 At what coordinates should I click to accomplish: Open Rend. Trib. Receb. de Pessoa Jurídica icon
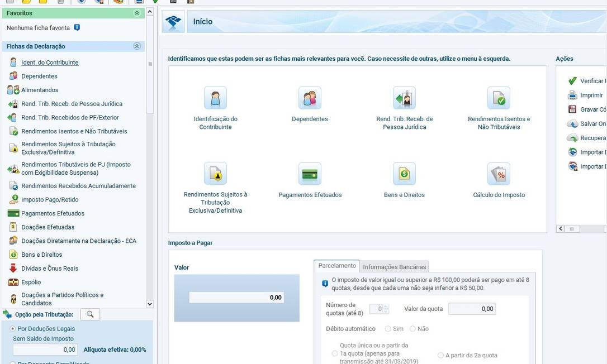404,98
